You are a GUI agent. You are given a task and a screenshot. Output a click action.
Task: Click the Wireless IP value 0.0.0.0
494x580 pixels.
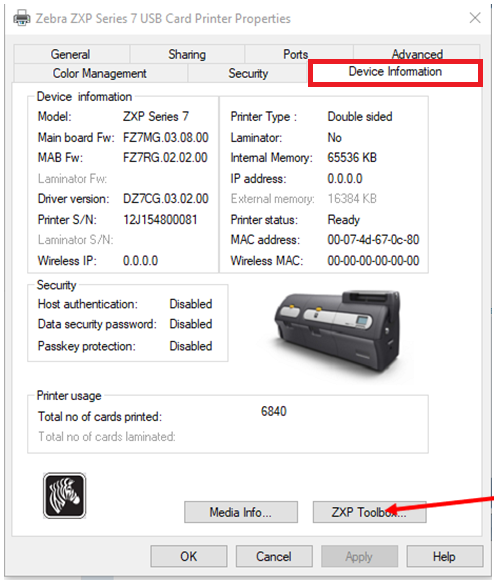pyautogui.click(x=140, y=261)
